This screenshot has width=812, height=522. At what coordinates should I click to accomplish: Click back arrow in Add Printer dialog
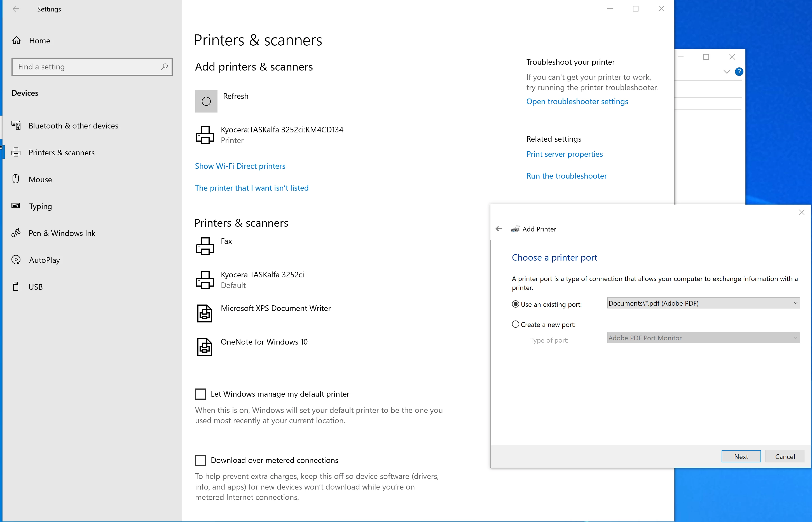pyautogui.click(x=499, y=229)
